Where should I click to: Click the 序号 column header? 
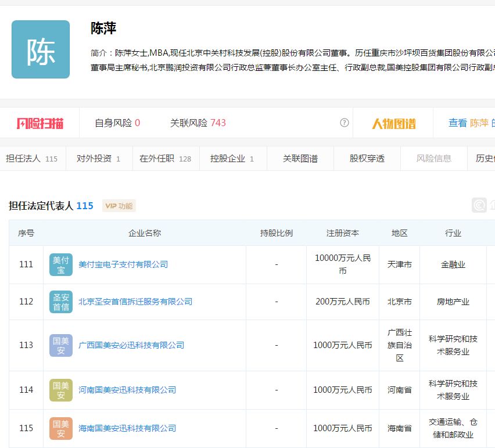pyautogui.click(x=26, y=234)
